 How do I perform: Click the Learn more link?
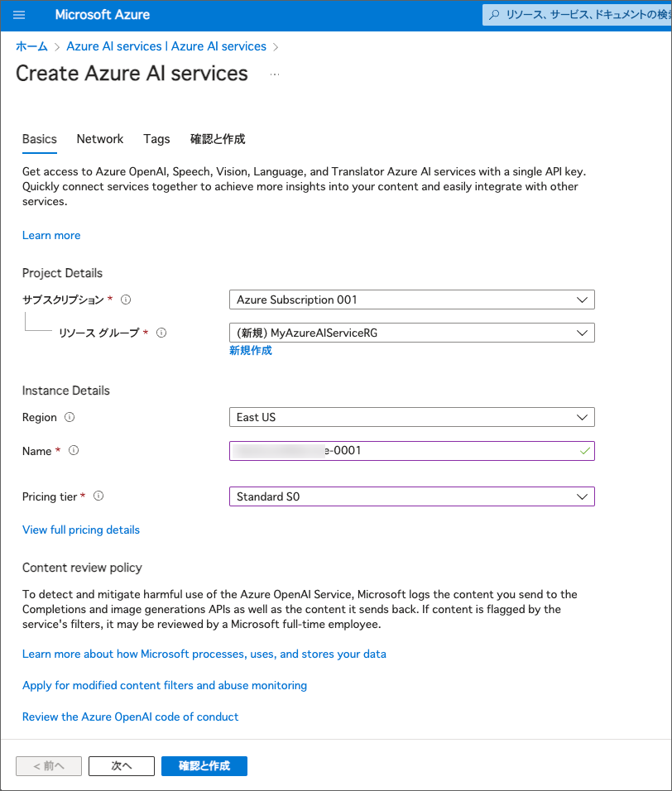pos(51,236)
